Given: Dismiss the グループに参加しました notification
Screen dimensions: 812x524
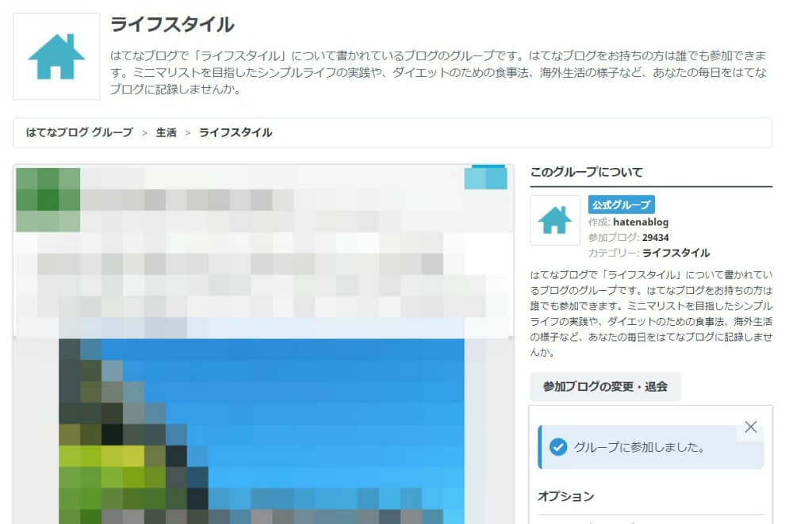Looking at the screenshot, I should [x=750, y=426].
